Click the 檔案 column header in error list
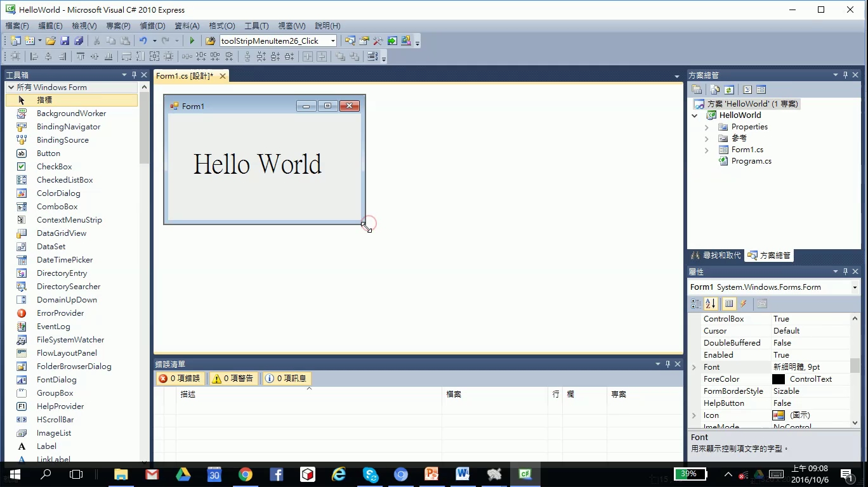 point(495,394)
